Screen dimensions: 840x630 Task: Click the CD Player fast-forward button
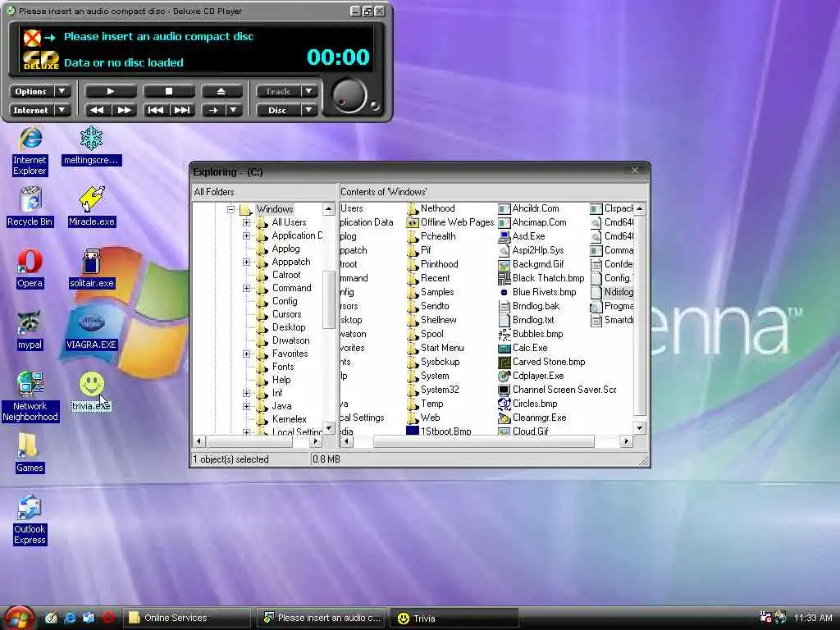[x=125, y=110]
